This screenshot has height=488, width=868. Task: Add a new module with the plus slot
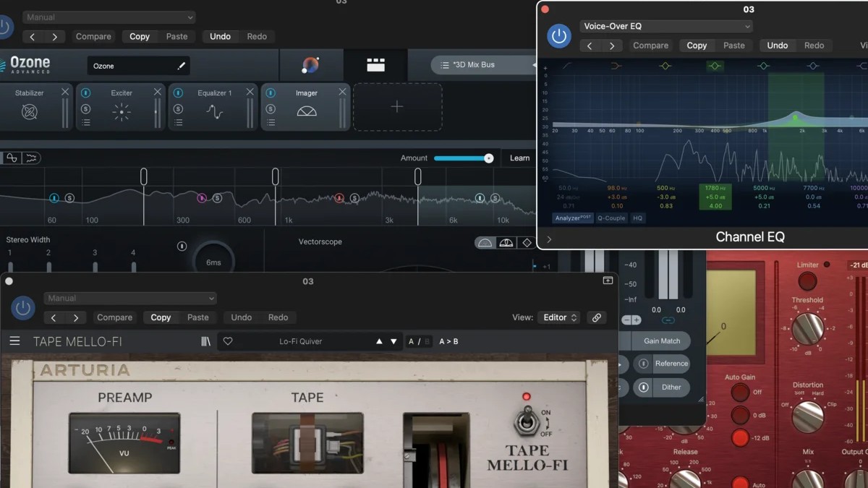point(397,107)
